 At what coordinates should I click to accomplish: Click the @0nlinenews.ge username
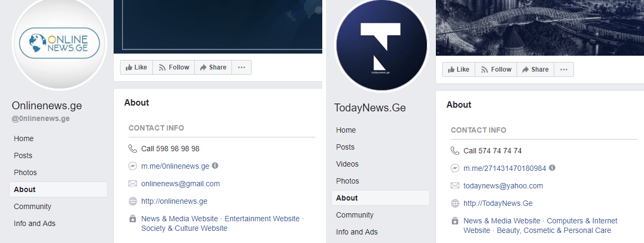click(x=41, y=118)
